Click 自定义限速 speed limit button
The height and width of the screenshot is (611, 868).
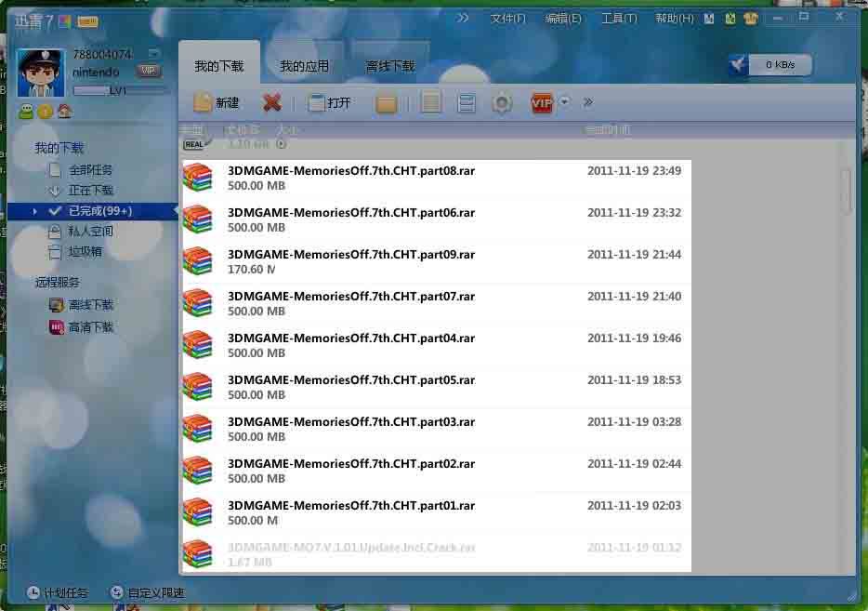tap(147, 592)
